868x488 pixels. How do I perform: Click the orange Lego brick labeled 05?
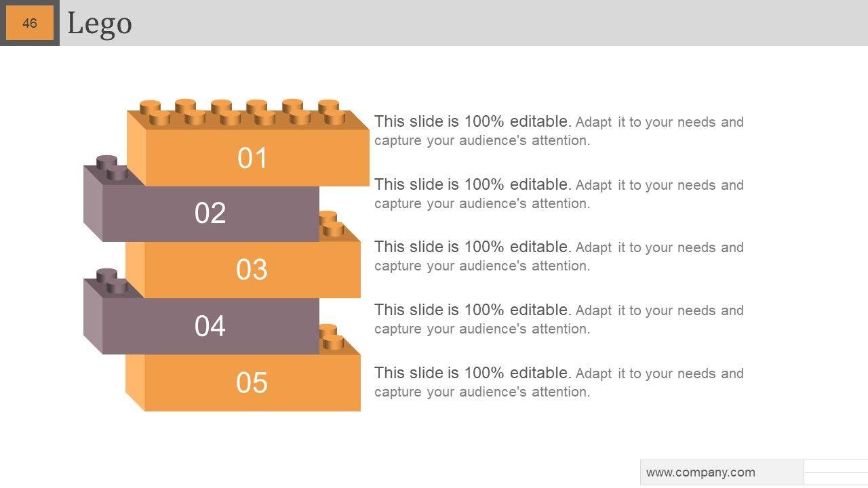coord(252,383)
